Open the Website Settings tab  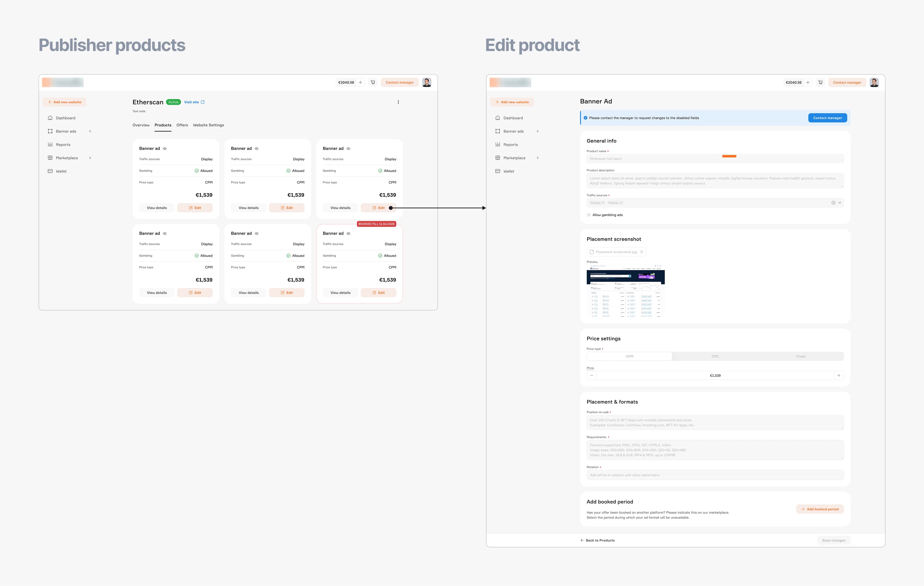208,125
